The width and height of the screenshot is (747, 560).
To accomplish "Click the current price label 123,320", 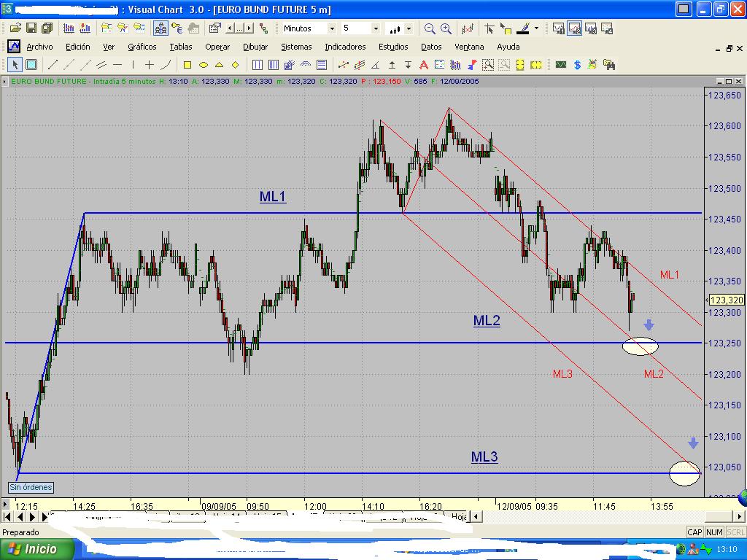I will [726, 300].
